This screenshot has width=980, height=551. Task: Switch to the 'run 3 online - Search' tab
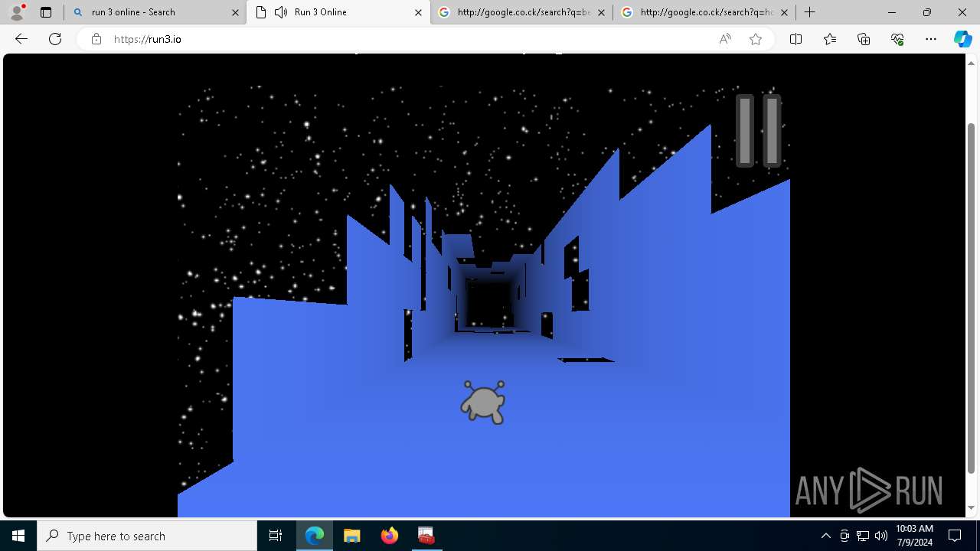(155, 12)
